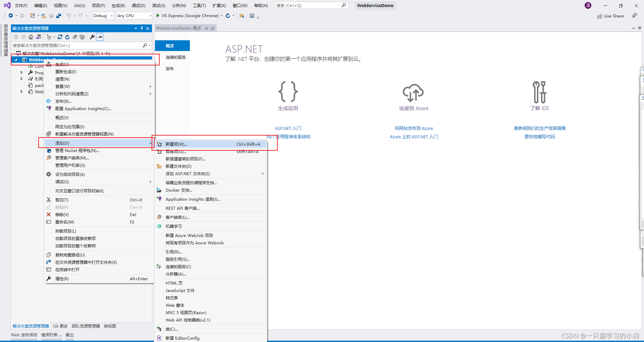Image resolution: width=644 pixels, height=342 pixels.
Task: Click Sync with Active Document icon
Action: click(x=60, y=37)
